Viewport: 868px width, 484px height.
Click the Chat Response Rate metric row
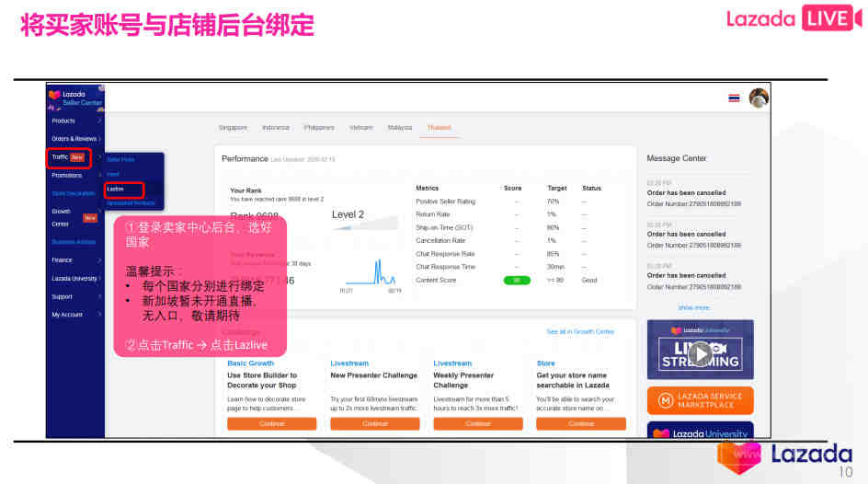click(x=508, y=254)
